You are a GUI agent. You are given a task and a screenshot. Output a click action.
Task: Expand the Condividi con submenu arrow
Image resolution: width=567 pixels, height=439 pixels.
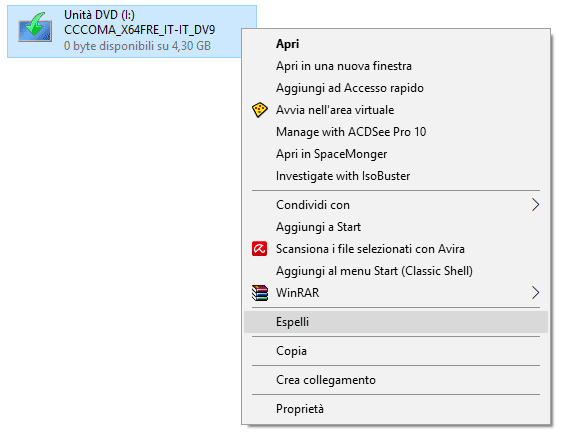point(536,205)
